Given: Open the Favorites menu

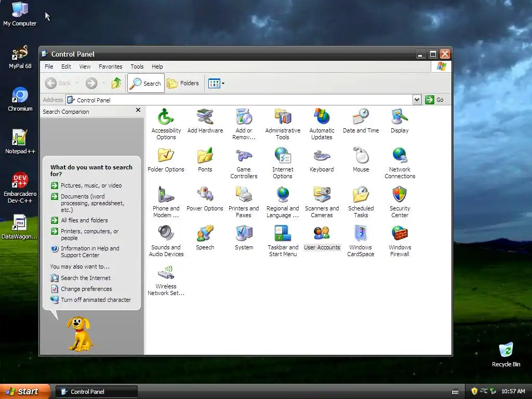Looking at the screenshot, I should 110,66.
